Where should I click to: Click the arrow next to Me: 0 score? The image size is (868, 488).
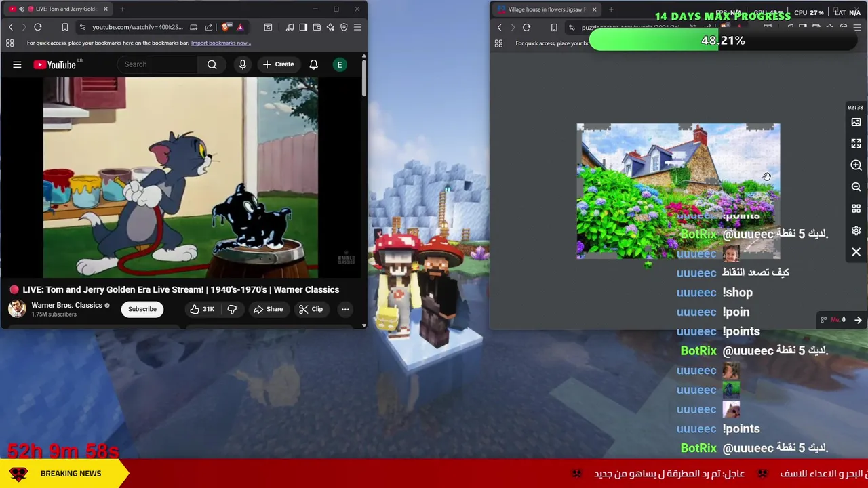point(858,320)
